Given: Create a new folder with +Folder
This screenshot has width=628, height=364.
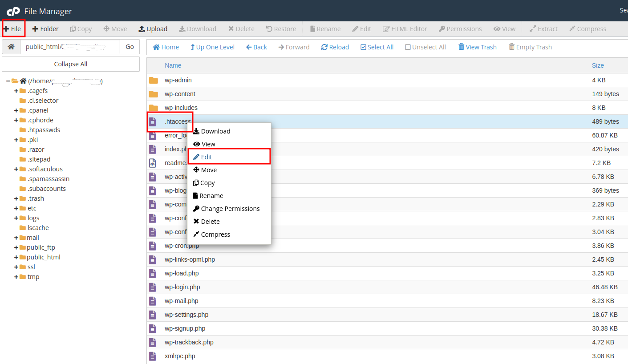Looking at the screenshot, I should pos(45,29).
